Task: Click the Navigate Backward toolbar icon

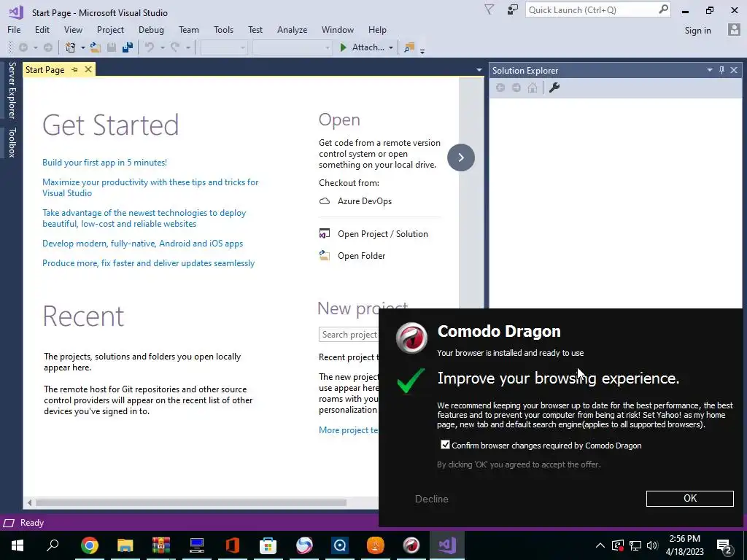Action: point(23,47)
